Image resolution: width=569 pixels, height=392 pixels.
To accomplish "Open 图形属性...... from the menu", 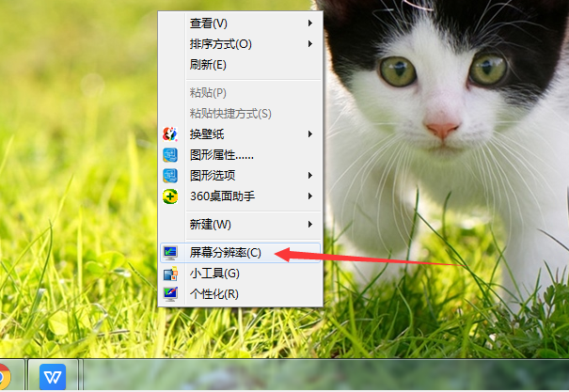I will pos(240,155).
